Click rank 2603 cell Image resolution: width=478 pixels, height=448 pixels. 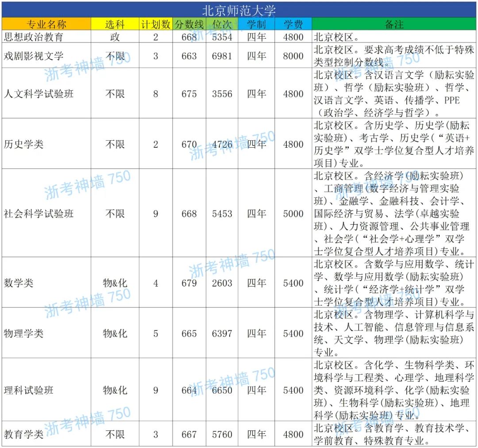point(222,283)
